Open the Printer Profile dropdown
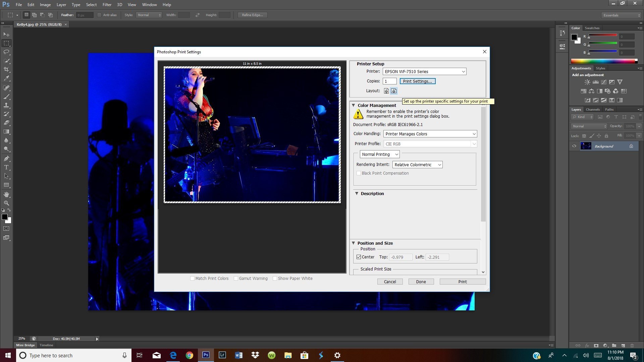Screen dimensions: 644x362 [430, 144]
